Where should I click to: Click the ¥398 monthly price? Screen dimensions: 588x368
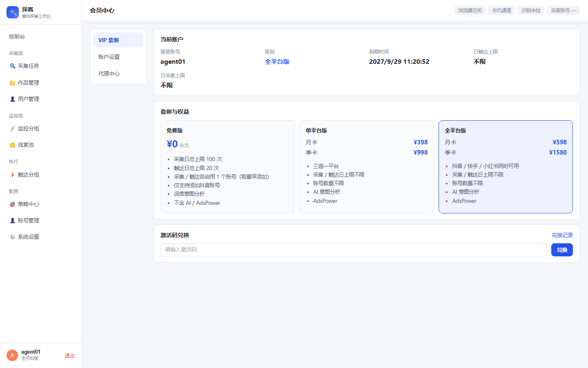pyautogui.click(x=421, y=142)
